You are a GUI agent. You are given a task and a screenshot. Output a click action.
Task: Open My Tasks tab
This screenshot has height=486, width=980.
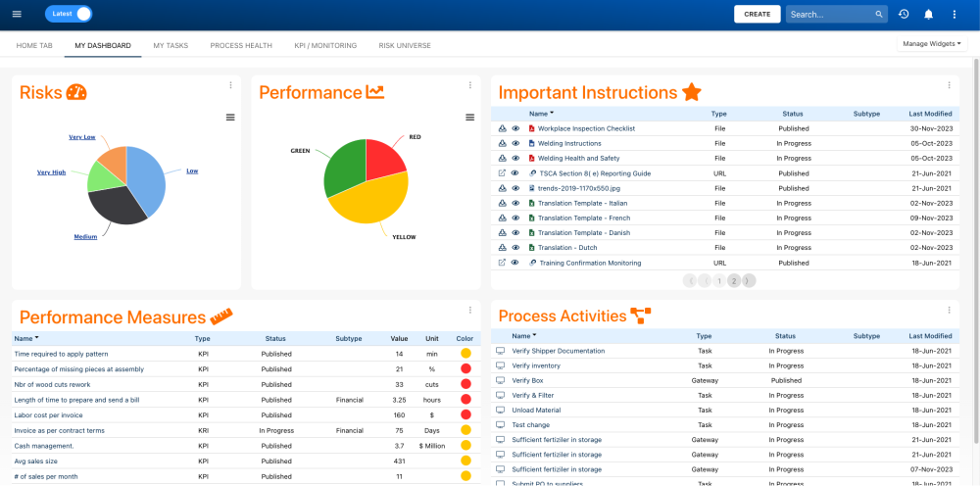(x=171, y=46)
